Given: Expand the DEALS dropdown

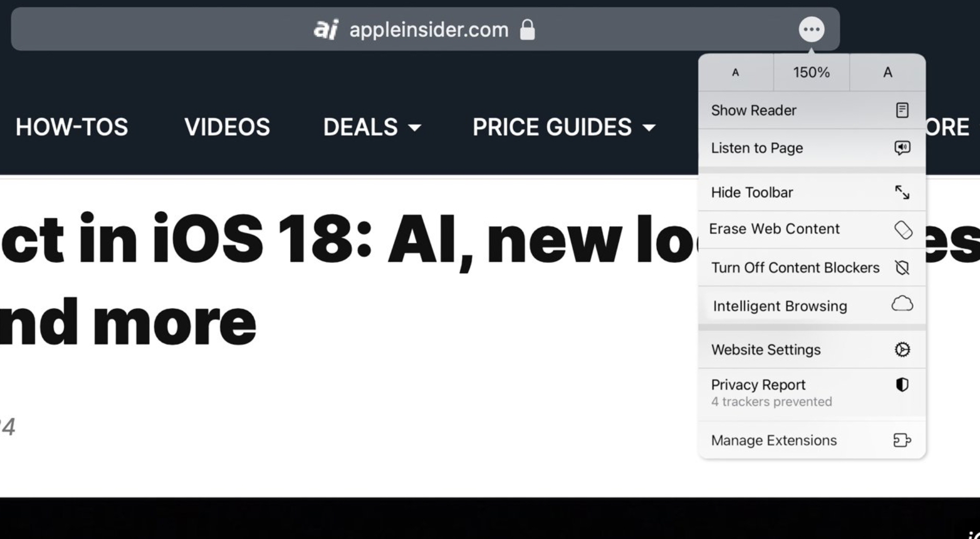Looking at the screenshot, I should click(x=371, y=127).
